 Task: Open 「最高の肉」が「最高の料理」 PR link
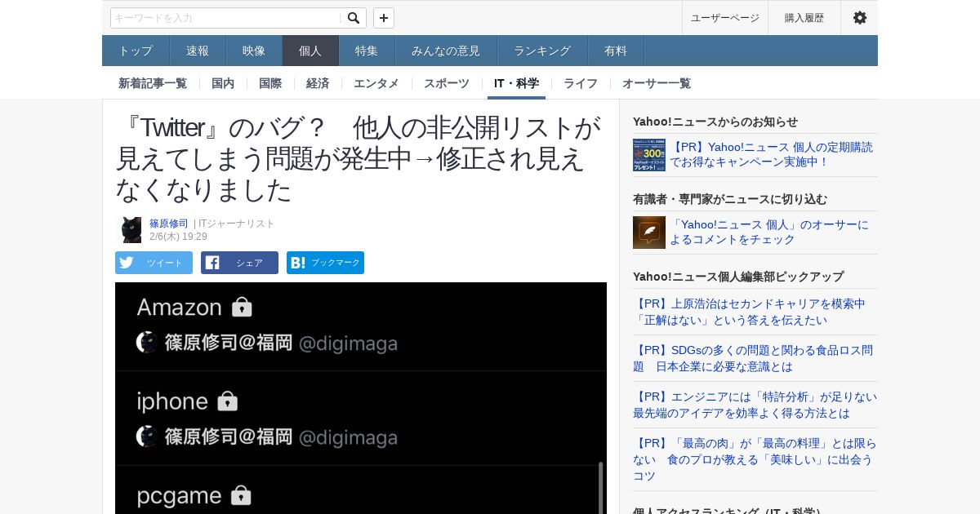click(x=755, y=459)
